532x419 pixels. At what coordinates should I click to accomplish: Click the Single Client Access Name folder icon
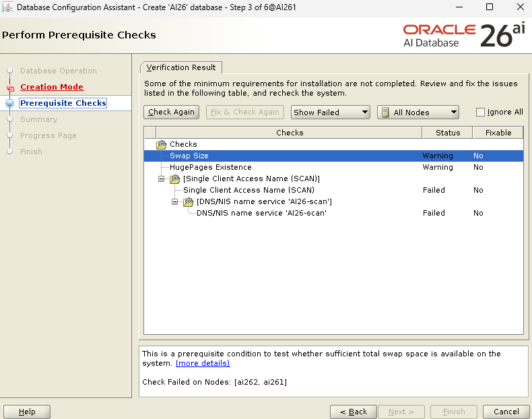click(x=175, y=179)
